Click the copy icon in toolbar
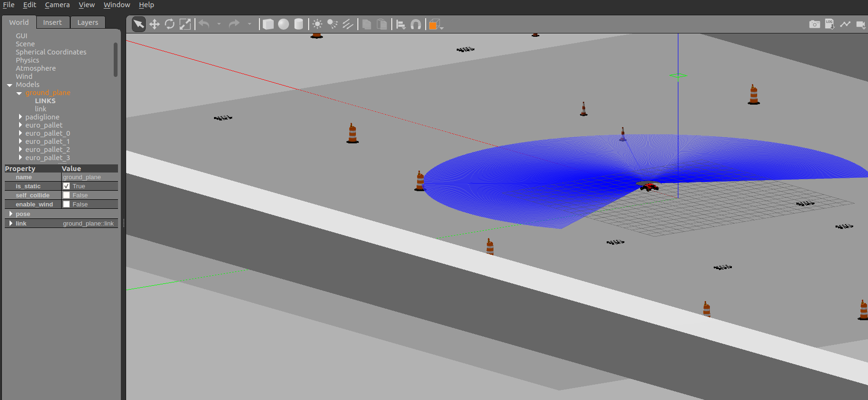This screenshot has width=868, height=400. pos(367,24)
